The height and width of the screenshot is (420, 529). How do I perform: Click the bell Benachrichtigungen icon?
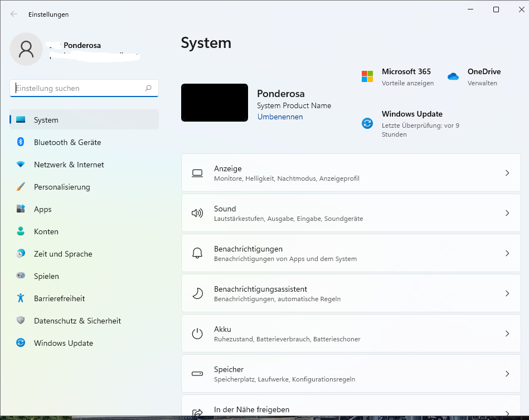[x=197, y=253]
